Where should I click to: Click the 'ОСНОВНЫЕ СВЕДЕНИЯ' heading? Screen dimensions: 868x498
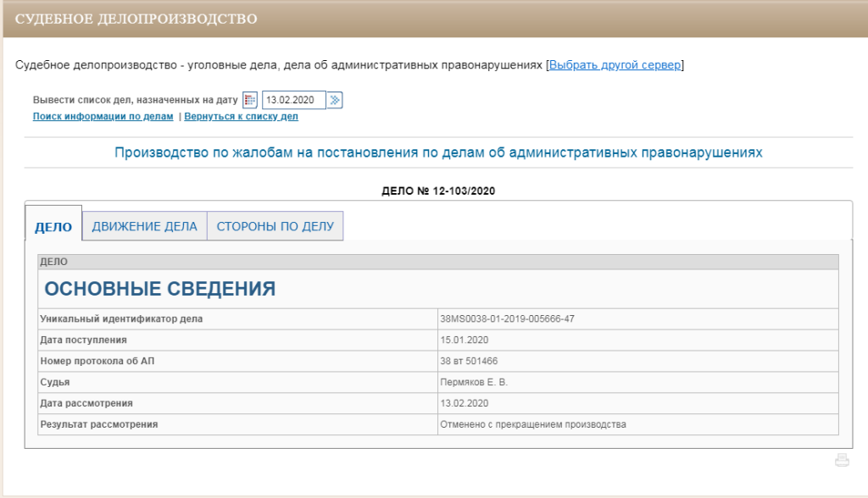(x=159, y=289)
